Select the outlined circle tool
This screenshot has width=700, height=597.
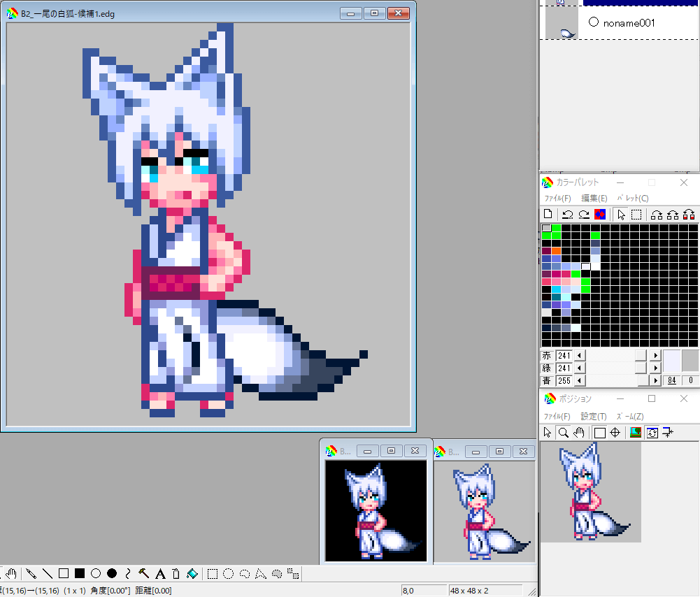96,574
